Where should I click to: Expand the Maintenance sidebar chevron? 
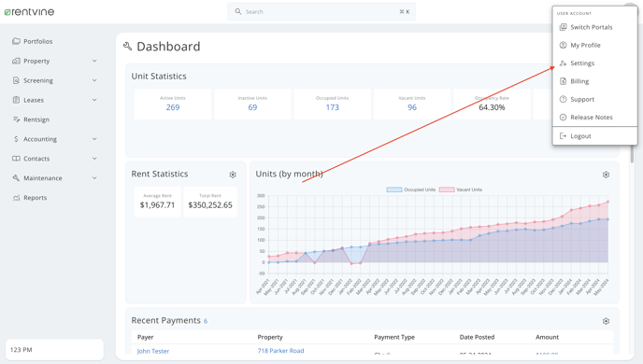point(94,178)
